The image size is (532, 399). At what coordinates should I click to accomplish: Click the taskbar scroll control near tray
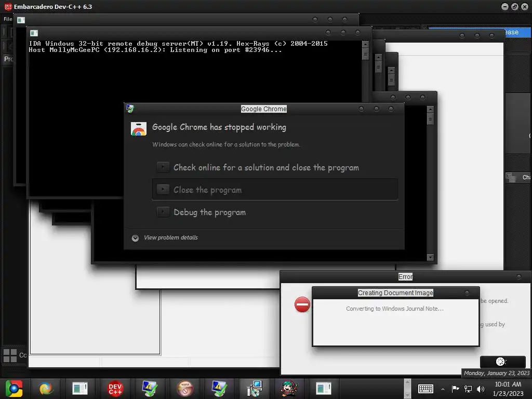point(407,389)
